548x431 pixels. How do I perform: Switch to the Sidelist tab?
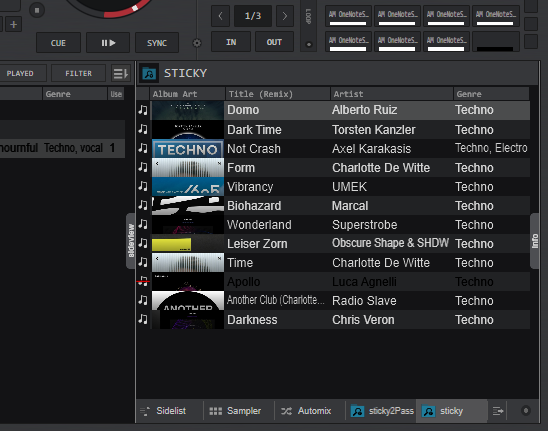(x=170, y=411)
